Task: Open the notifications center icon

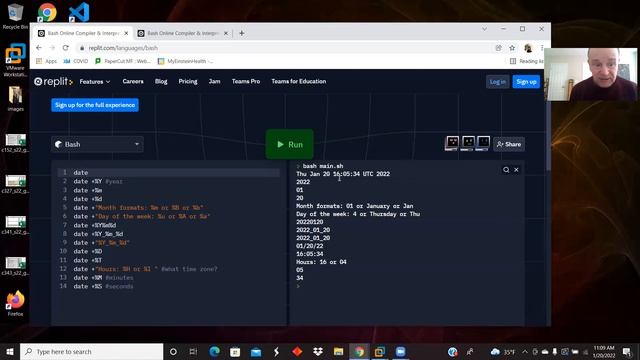Action: pos(627,351)
